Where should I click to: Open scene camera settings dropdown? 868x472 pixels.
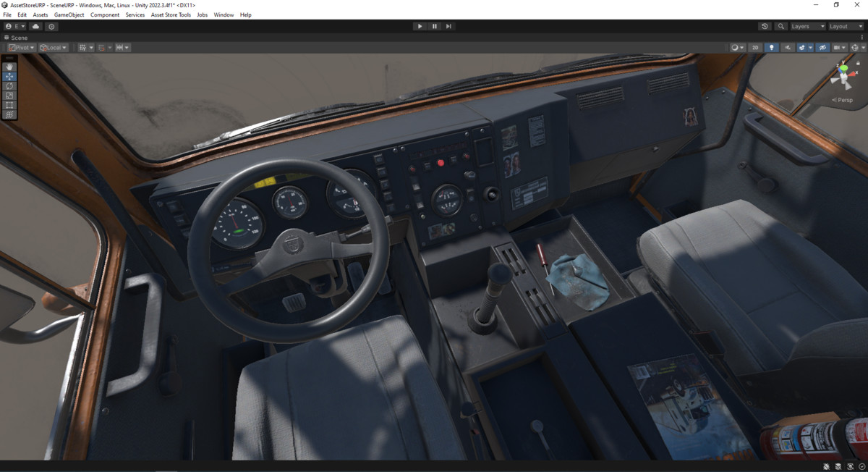pyautogui.click(x=840, y=48)
